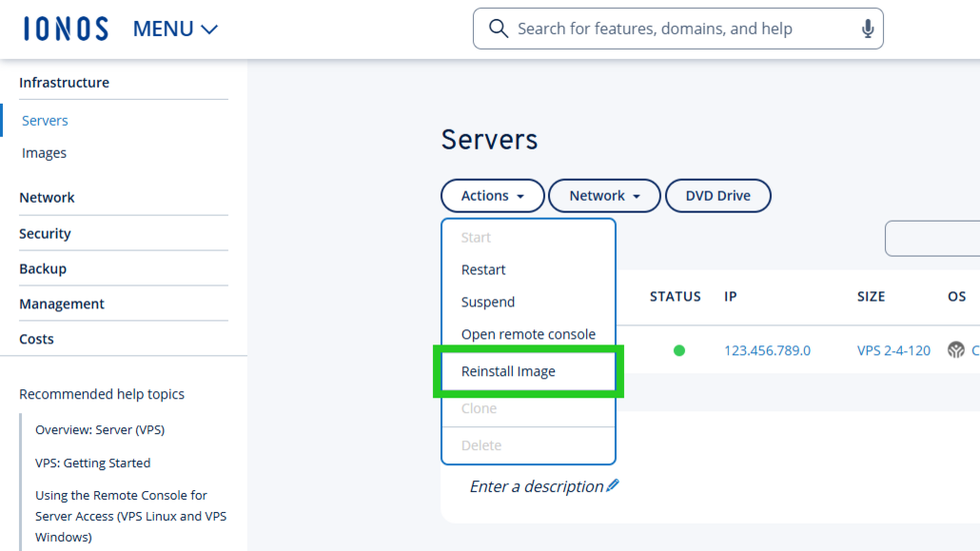Focus the search features and help field
Image resolution: width=980 pixels, height=551 pixels.
pos(678,29)
